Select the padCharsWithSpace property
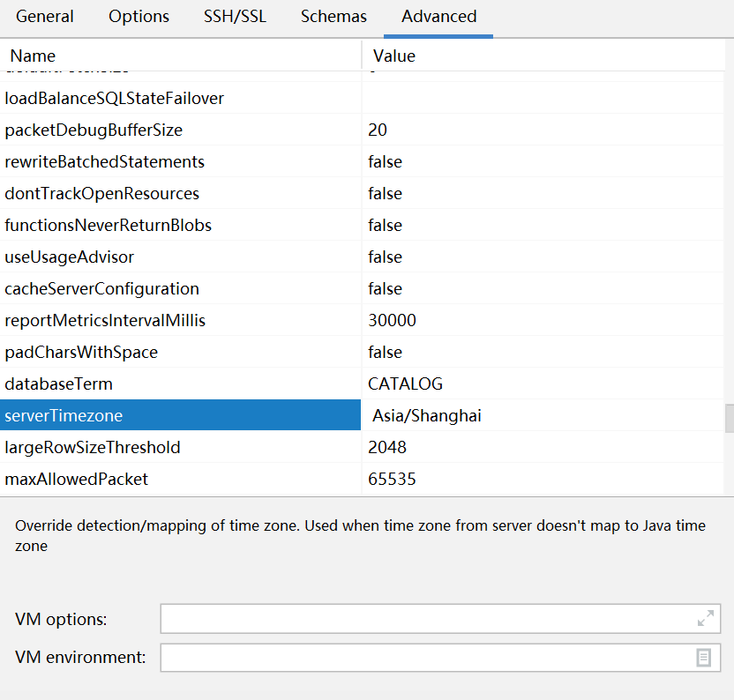Viewport: 734px width, 700px height. point(180,353)
